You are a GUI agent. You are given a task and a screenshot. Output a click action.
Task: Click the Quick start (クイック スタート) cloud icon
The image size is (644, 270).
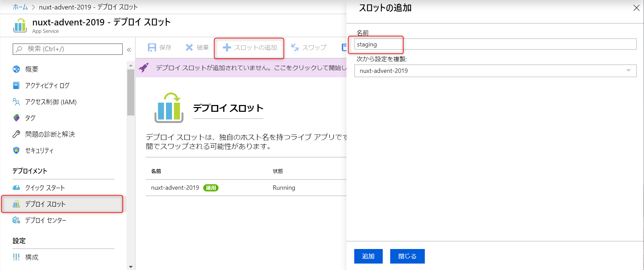pyautogui.click(x=16, y=188)
